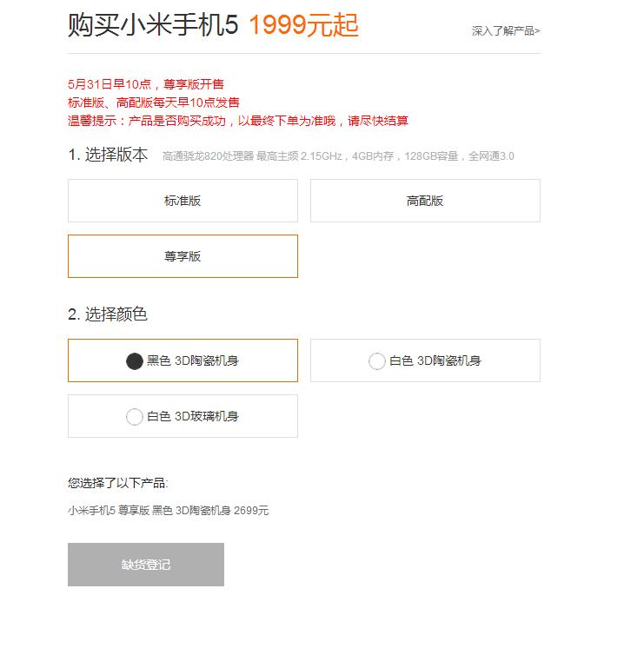Click the black ceramic color swatch circle

click(134, 361)
